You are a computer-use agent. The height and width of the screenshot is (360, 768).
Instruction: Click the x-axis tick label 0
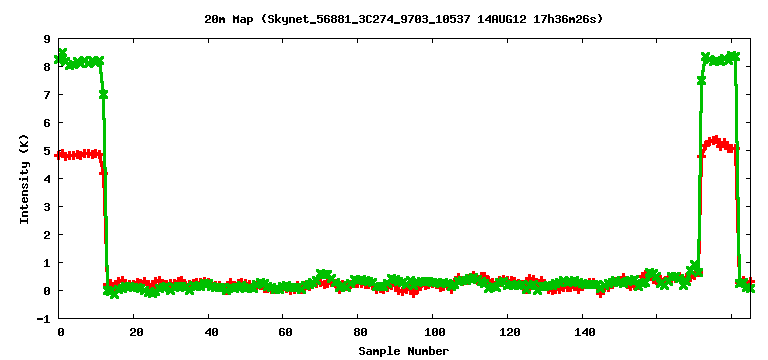click(60, 333)
